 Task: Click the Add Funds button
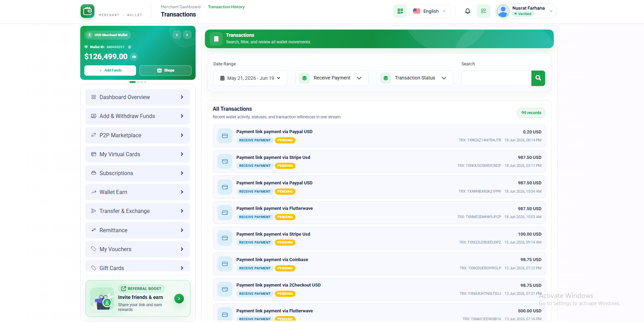110,71
